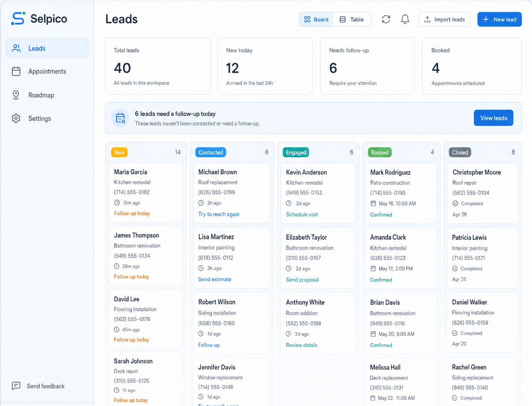Click completed check icon on Christopher Moore
Screen dimensions: 532x406
tap(455, 203)
